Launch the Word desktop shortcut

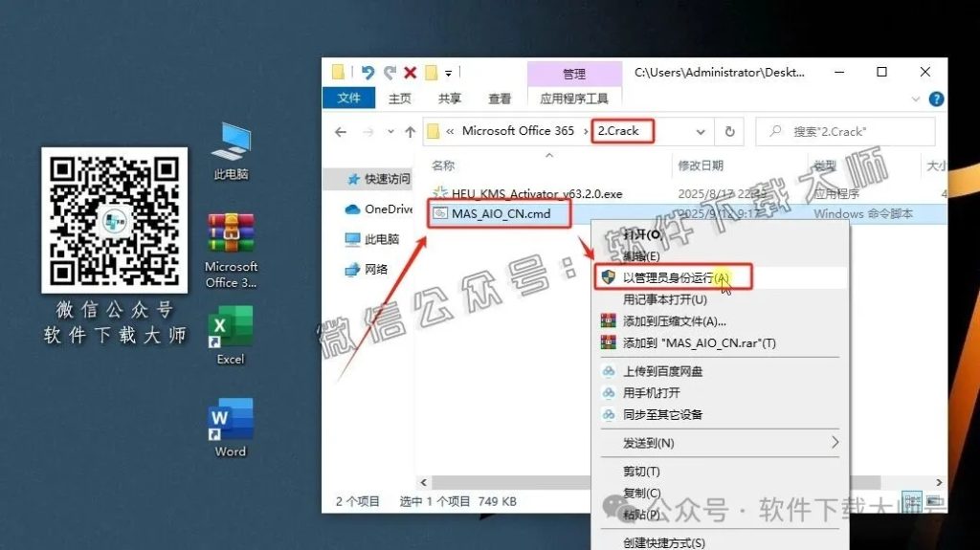[x=231, y=429]
